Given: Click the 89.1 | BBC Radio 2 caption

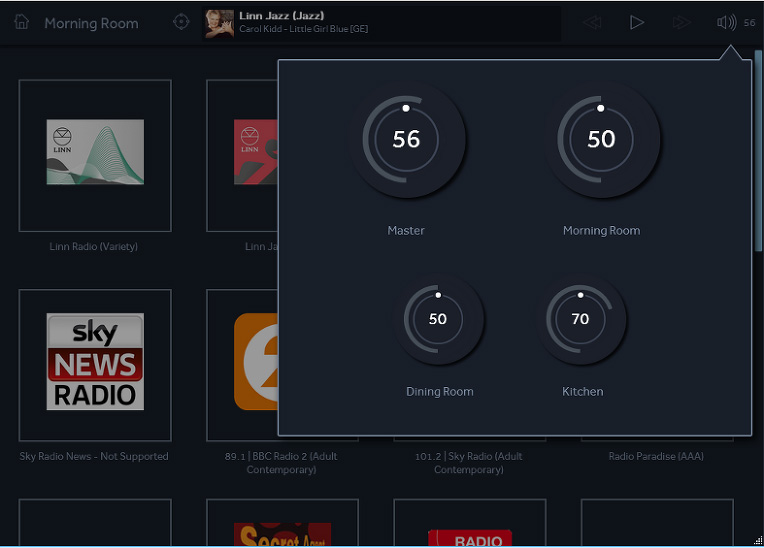Looking at the screenshot, I should [x=281, y=463].
